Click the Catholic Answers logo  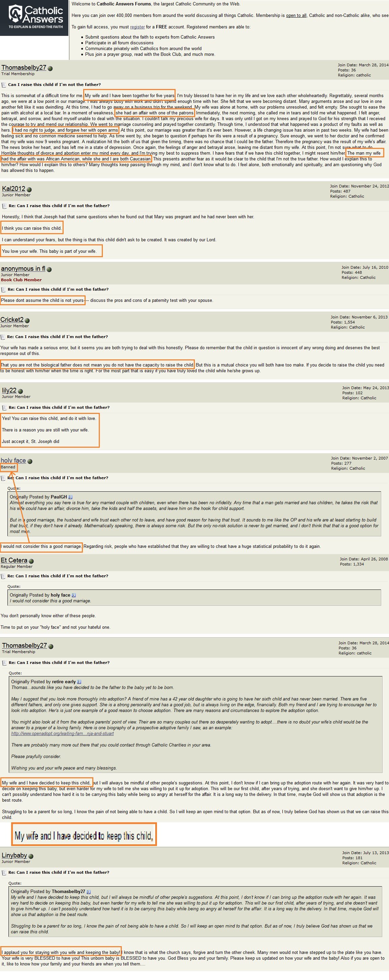(35, 18)
